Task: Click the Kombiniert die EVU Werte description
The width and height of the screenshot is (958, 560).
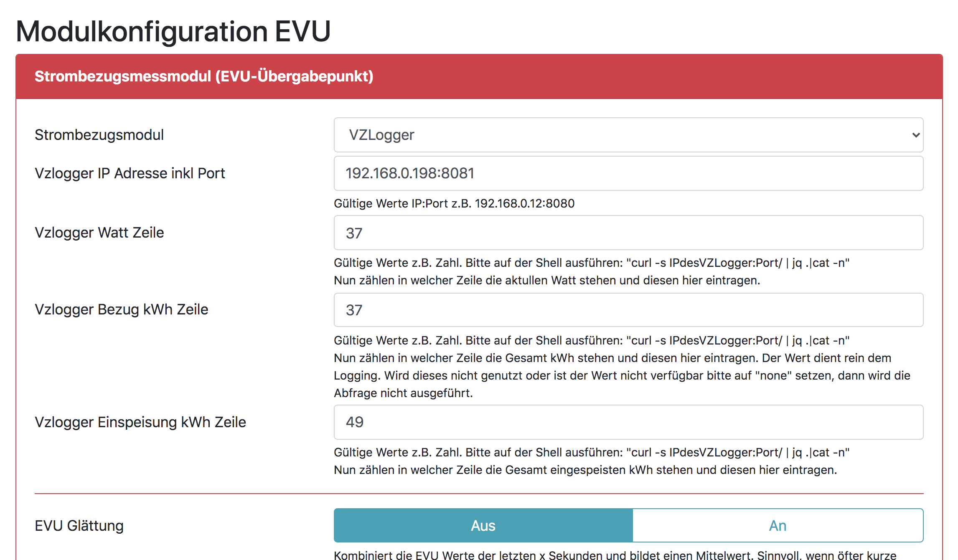Action: click(615, 555)
